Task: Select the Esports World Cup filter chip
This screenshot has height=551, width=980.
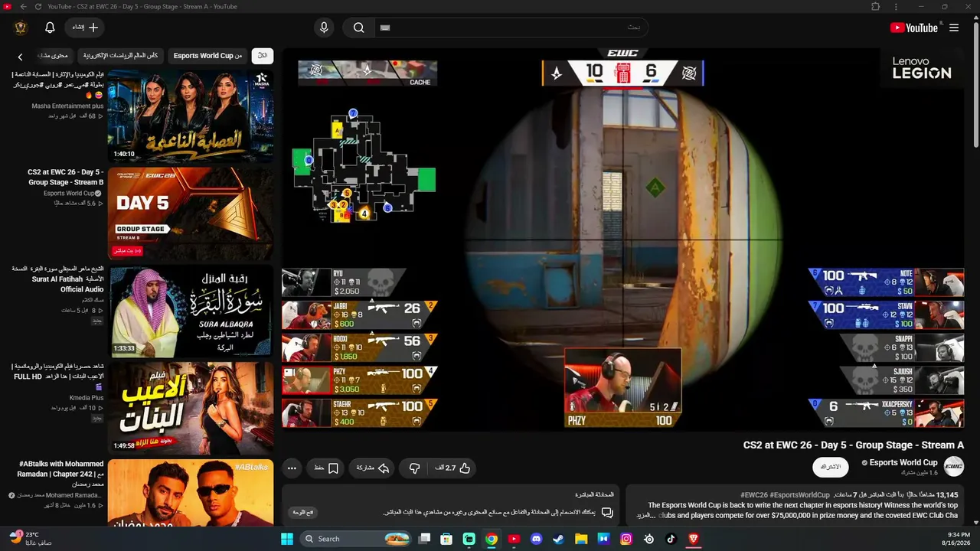Action: pos(207,55)
